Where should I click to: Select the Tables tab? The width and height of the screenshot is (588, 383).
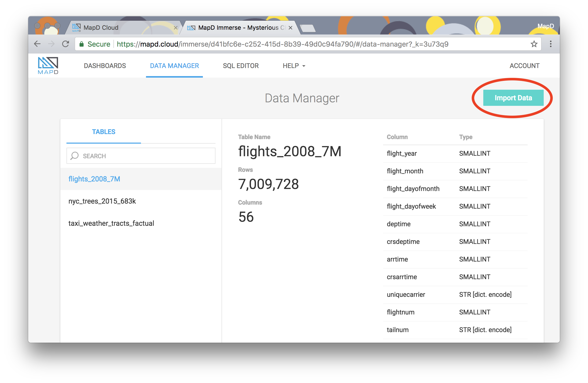point(104,132)
